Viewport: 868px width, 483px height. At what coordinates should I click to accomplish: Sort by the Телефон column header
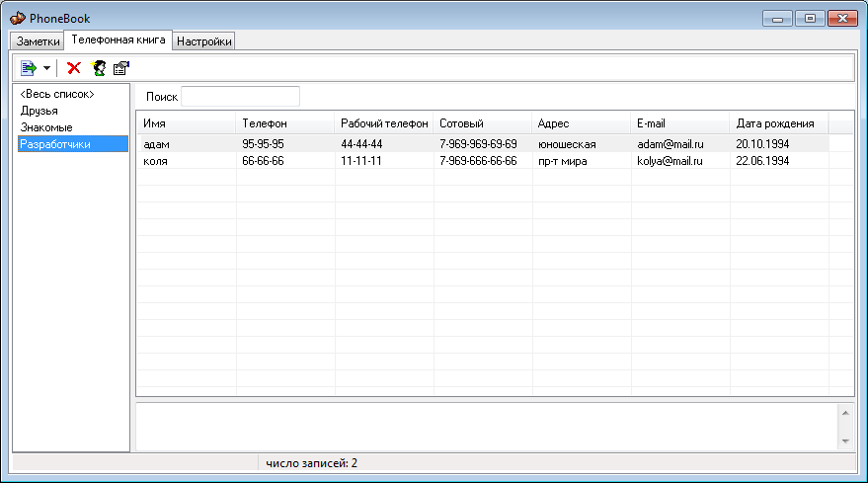(285, 122)
